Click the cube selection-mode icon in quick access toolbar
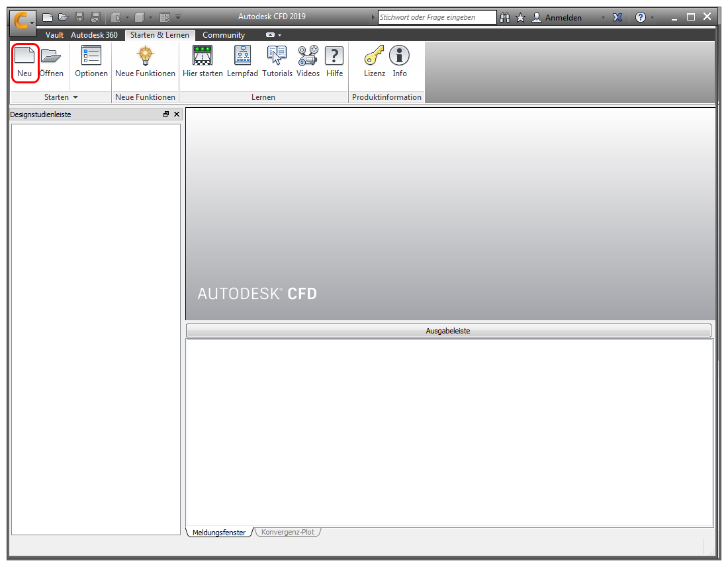 pos(116,18)
